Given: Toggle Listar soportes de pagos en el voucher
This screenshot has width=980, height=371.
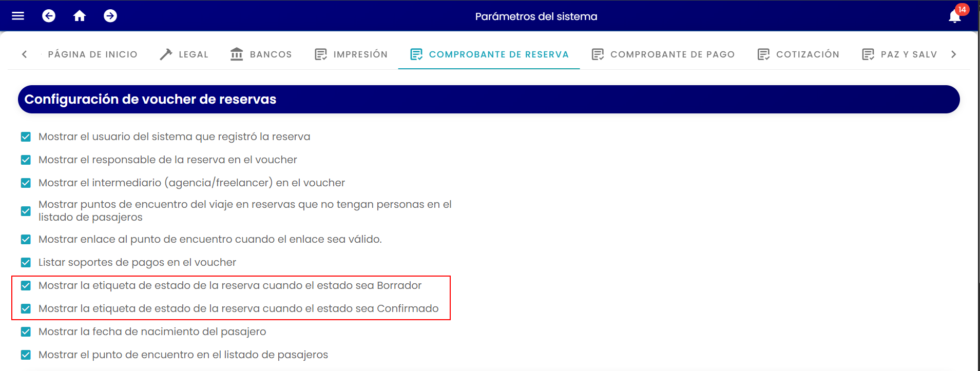Looking at the screenshot, I should coord(26,262).
